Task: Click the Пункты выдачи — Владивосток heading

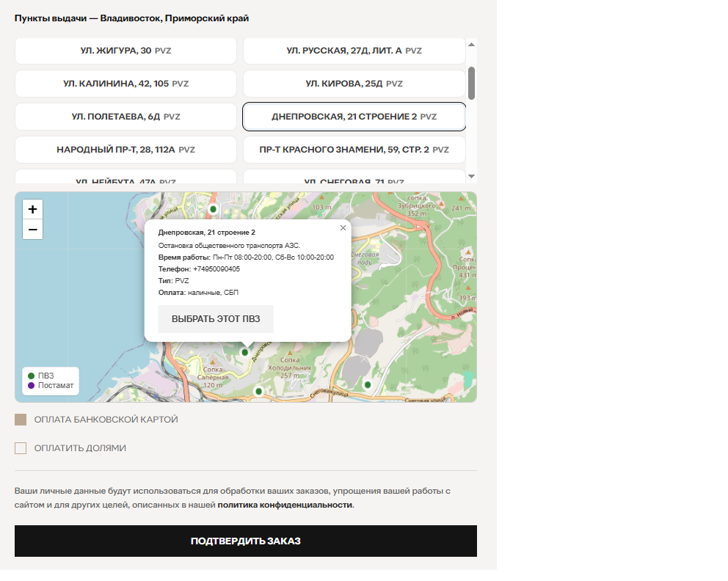Action: coord(131,18)
